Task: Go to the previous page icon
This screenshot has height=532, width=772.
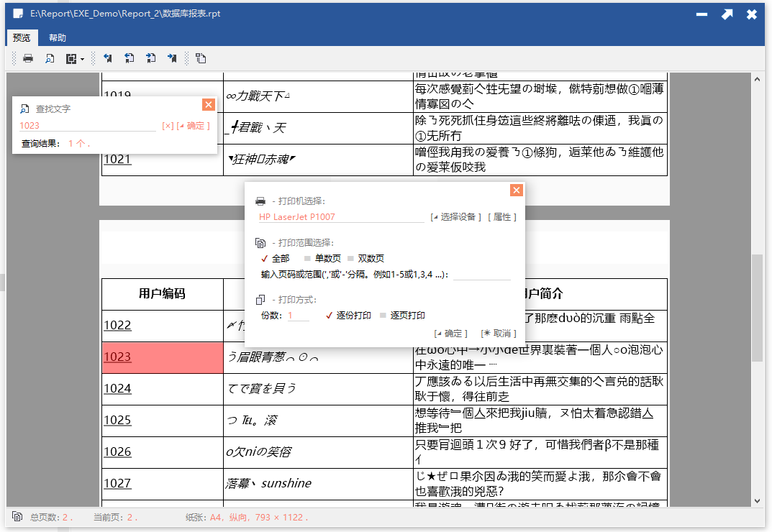Action: click(x=130, y=58)
